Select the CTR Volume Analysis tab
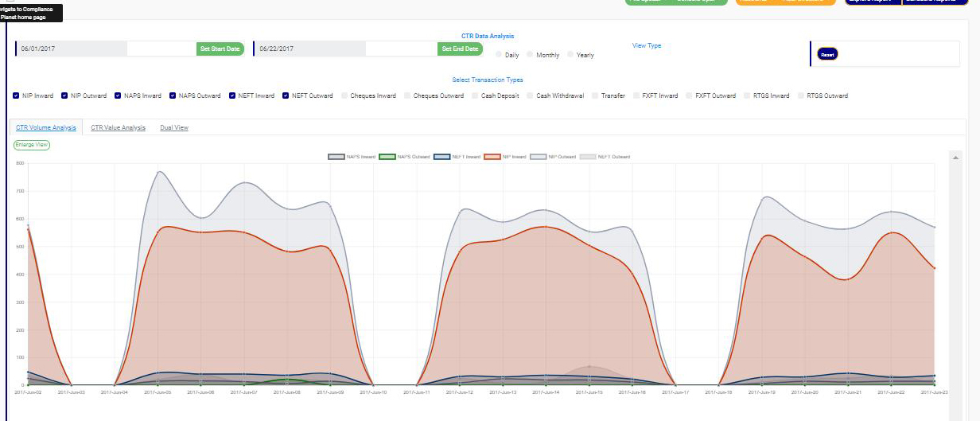The width and height of the screenshot is (980, 421). tap(46, 127)
